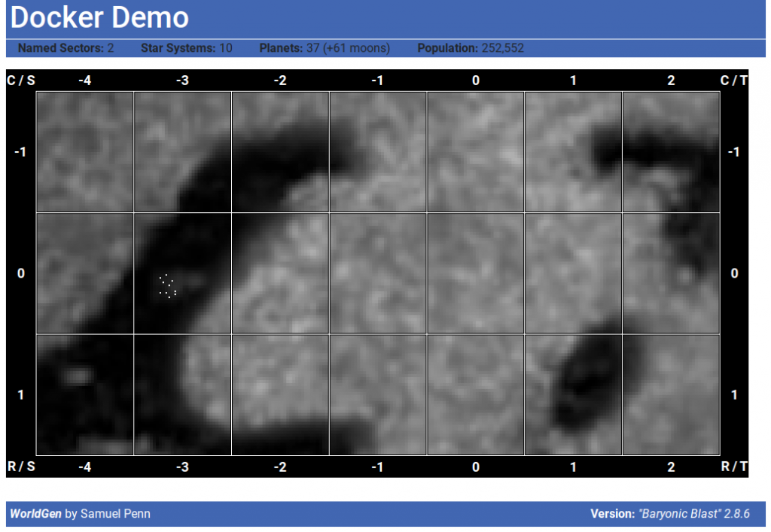Click the Planets: 37 (+61 moons) statistic

[325, 48]
